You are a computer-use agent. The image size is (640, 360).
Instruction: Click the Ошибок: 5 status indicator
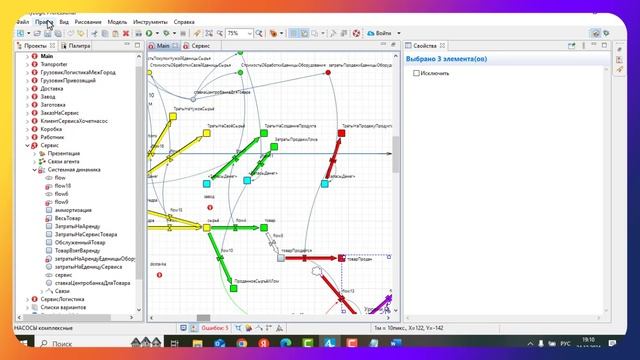click(215, 328)
